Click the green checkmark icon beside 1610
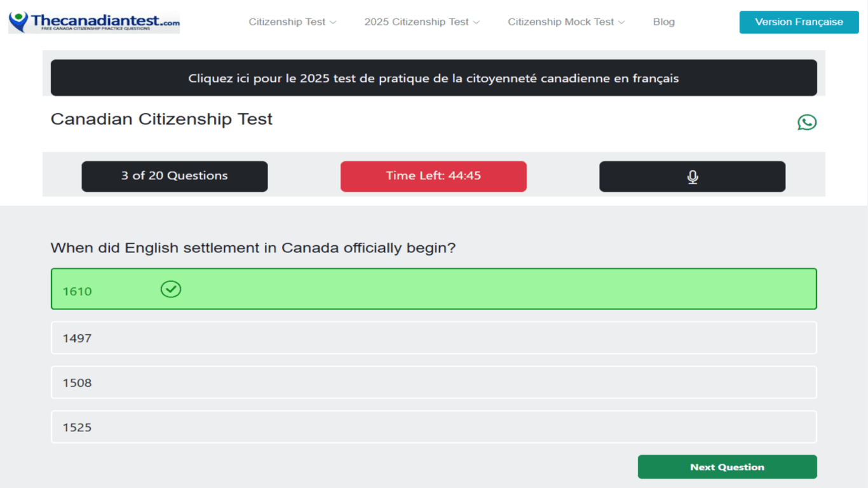The width and height of the screenshot is (868, 488). pos(171,290)
